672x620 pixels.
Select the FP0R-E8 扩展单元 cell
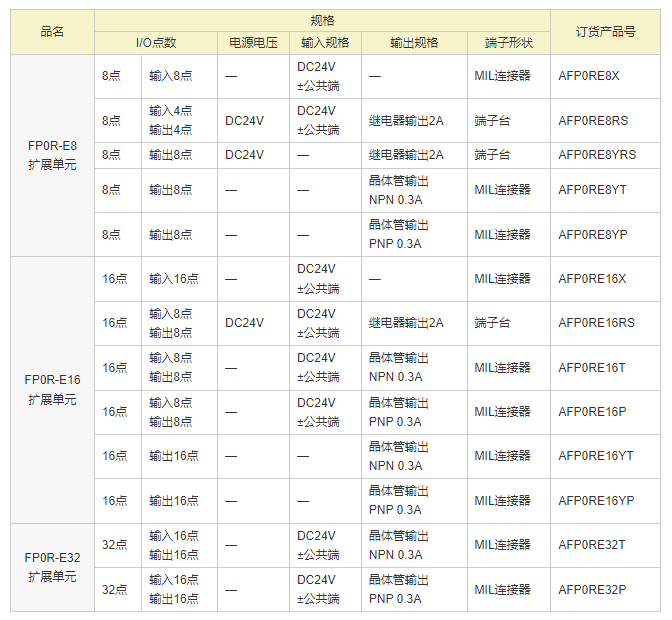pos(52,155)
